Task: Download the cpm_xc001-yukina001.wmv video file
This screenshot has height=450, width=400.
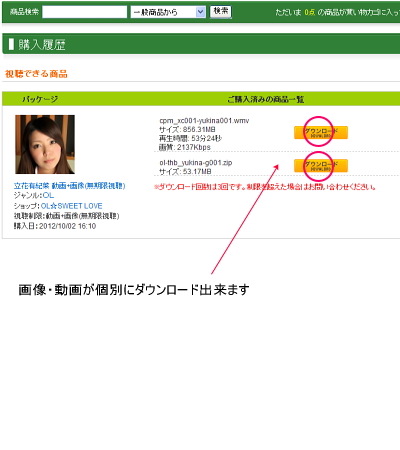Action: click(321, 132)
